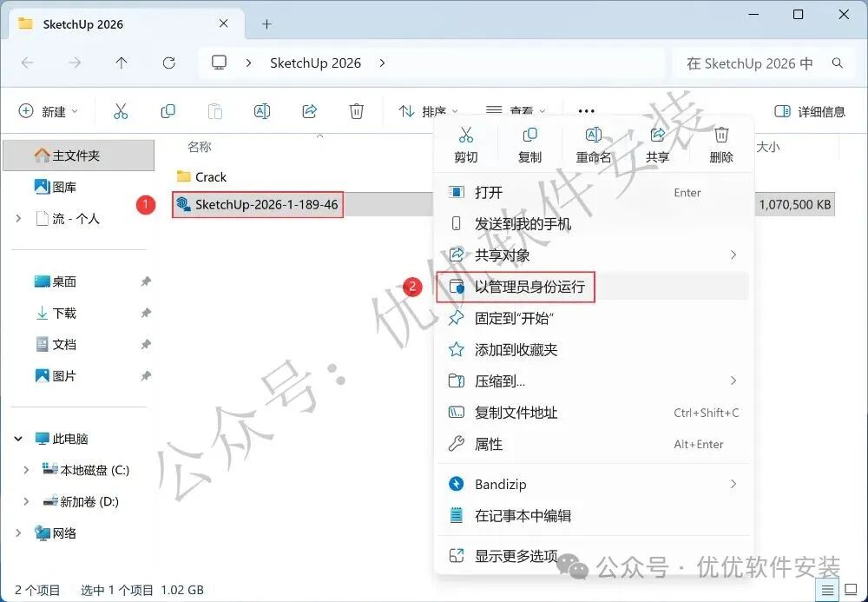Toggle the 详细信息 details pane

[x=810, y=111]
